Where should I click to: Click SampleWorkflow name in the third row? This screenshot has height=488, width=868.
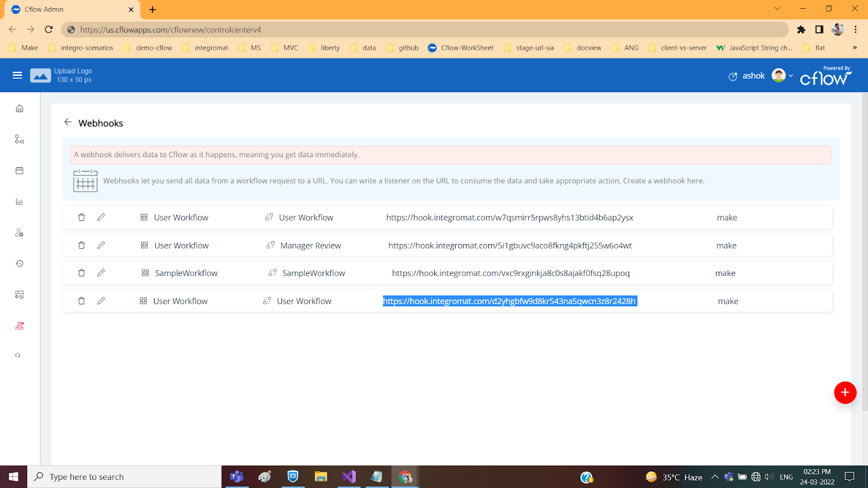point(186,273)
